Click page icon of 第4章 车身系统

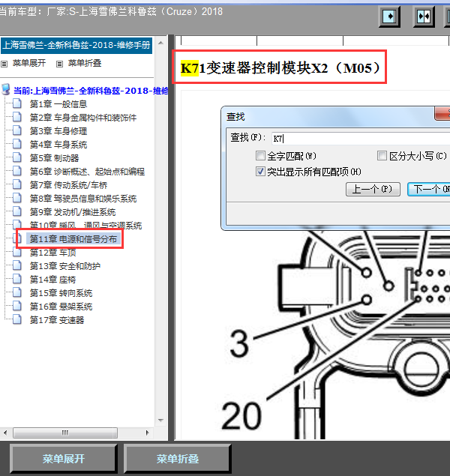click(17, 144)
